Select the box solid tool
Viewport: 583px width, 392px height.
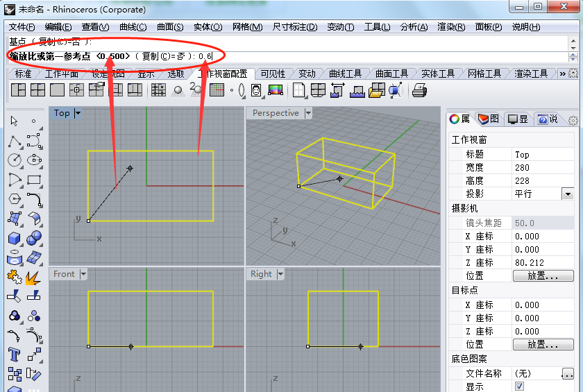(14, 238)
